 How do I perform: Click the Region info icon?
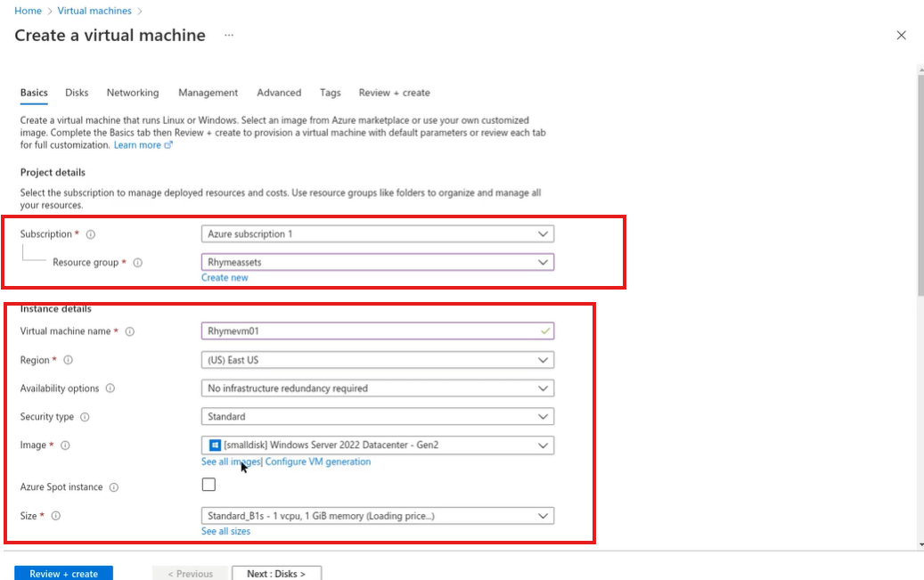pos(69,360)
